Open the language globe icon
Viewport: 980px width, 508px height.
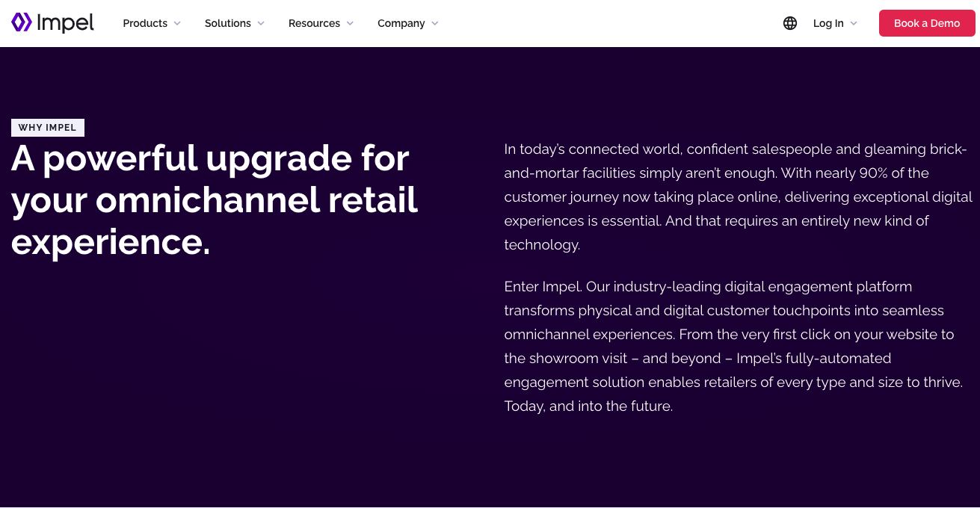click(x=790, y=23)
